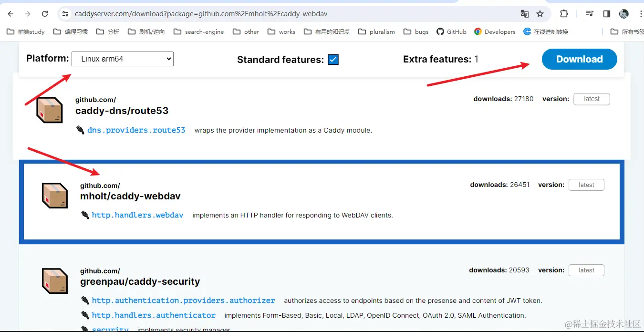Reload the Caddy download page
Image resolution: width=644 pixels, height=332 pixels.
[x=45, y=14]
